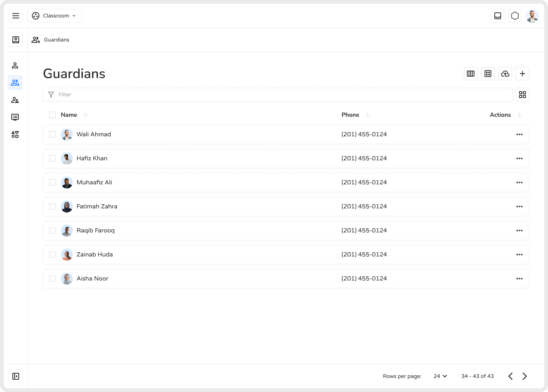
Task: Open the column view icon
Action: click(471, 74)
